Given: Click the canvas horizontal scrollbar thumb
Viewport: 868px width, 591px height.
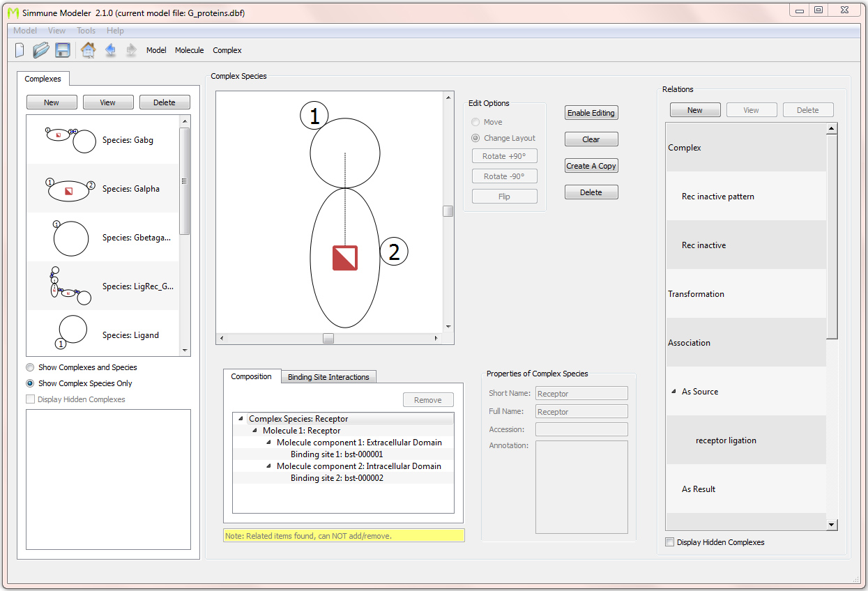Looking at the screenshot, I should click(x=328, y=338).
